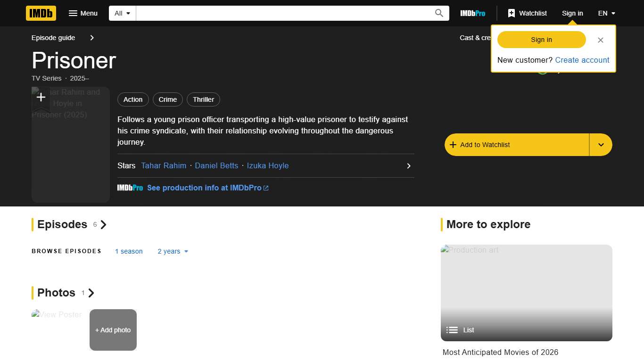Open the Watchlist from header
The height and width of the screenshot is (362, 644).
click(527, 13)
